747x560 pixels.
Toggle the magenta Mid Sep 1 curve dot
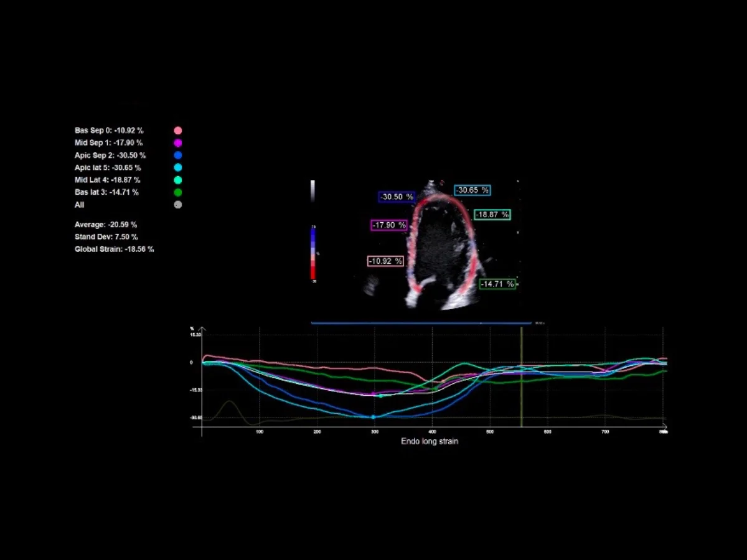coord(178,143)
